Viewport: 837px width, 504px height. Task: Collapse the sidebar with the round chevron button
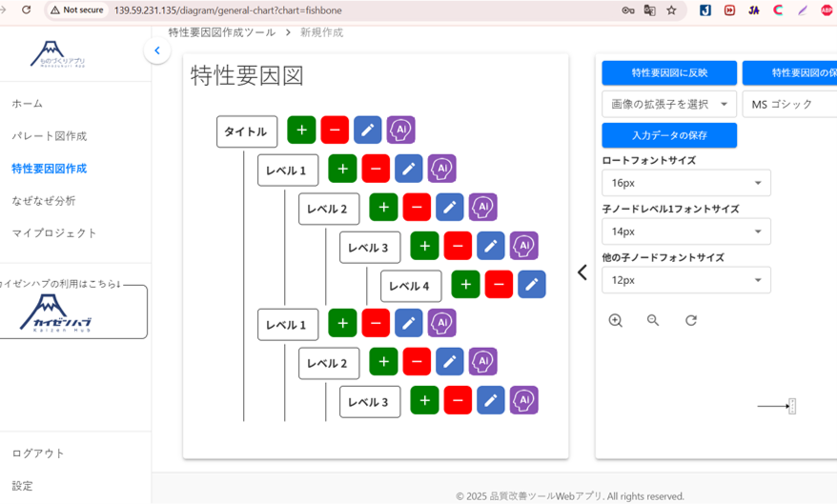click(157, 50)
